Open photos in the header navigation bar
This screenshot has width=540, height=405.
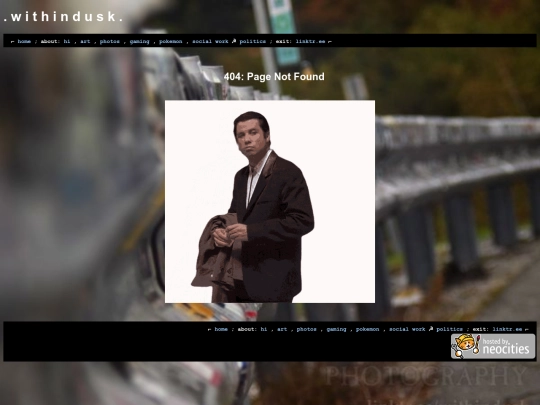point(110,41)
